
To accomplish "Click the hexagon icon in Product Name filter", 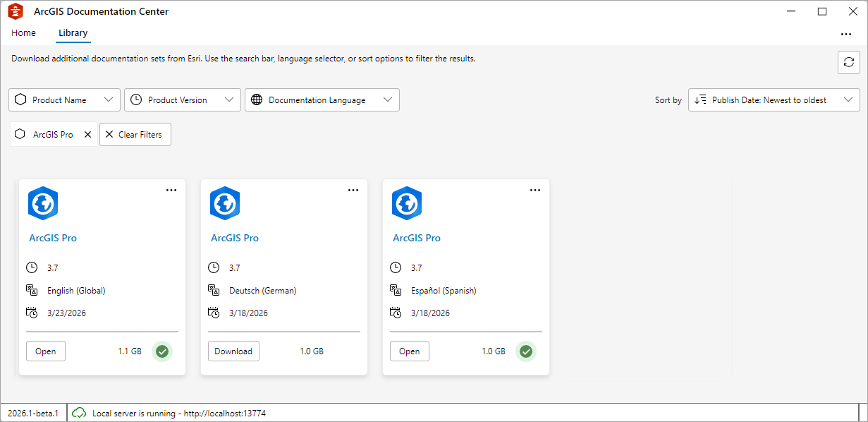I will 20,100.
